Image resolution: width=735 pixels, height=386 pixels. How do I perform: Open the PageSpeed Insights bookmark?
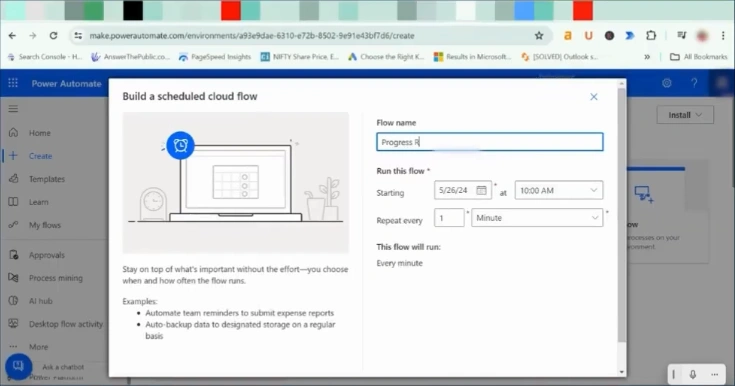(x=215, y=57)
